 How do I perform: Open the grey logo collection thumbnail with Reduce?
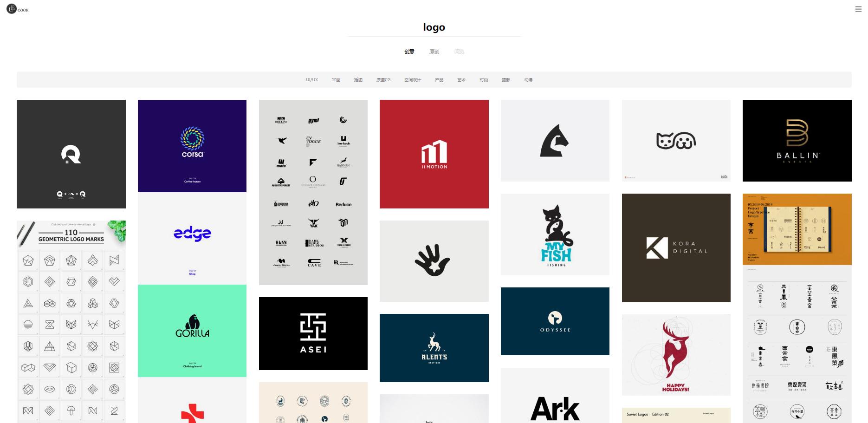coord(313,192)
